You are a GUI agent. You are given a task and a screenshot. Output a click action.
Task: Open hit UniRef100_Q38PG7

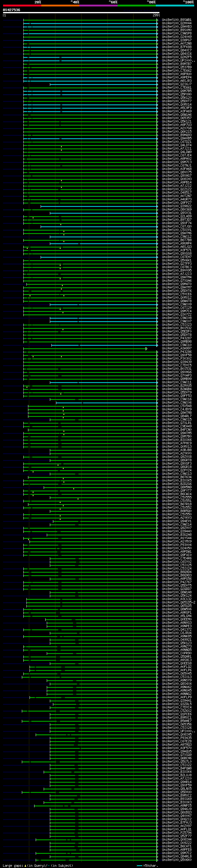[x=176, y=40]
